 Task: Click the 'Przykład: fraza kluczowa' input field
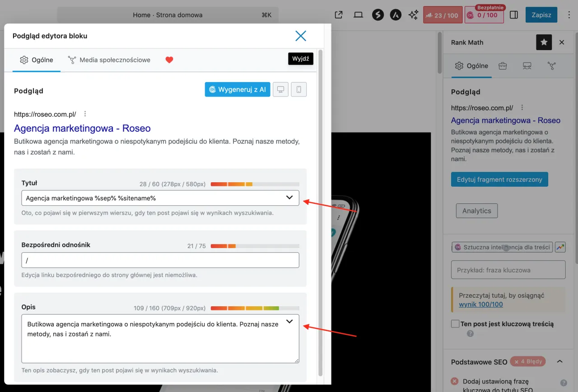click(x=508, y=269)
